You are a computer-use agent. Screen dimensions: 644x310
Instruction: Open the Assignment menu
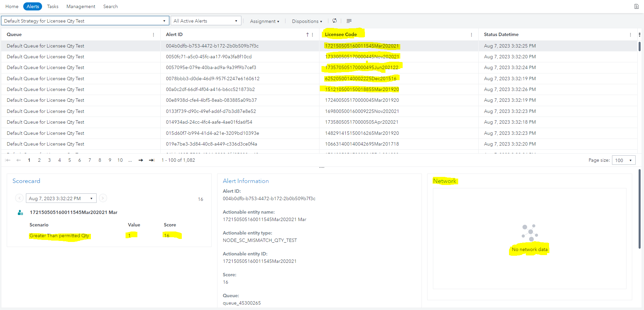[x=265, y=21]
